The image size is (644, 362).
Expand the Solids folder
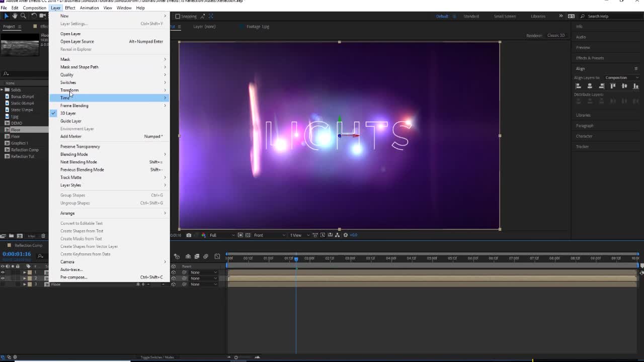click(x=3, y=90)
